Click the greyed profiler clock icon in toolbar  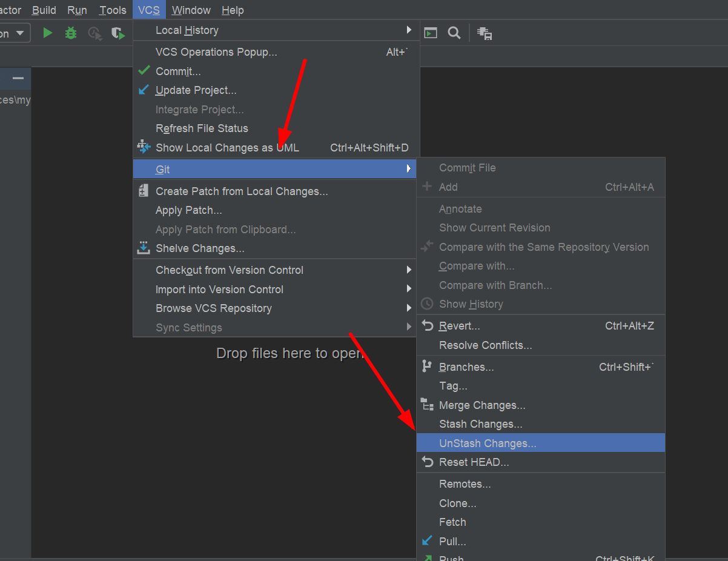[x=94, y=33]
